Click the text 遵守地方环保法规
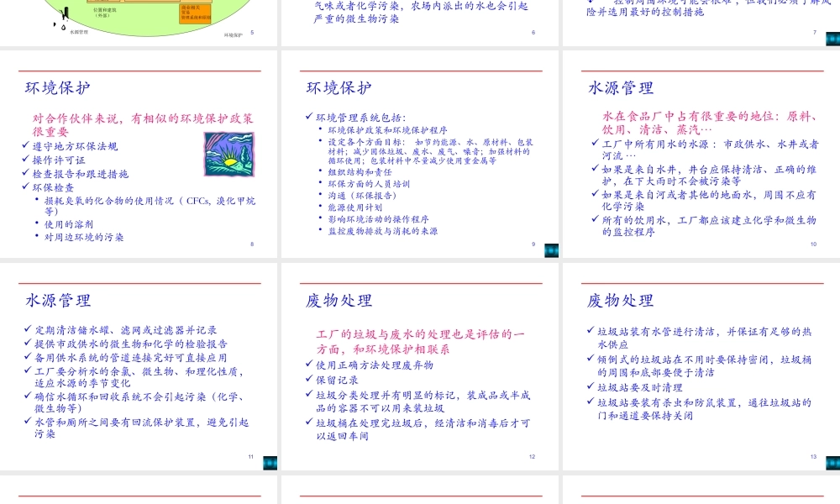 point(75,146)
